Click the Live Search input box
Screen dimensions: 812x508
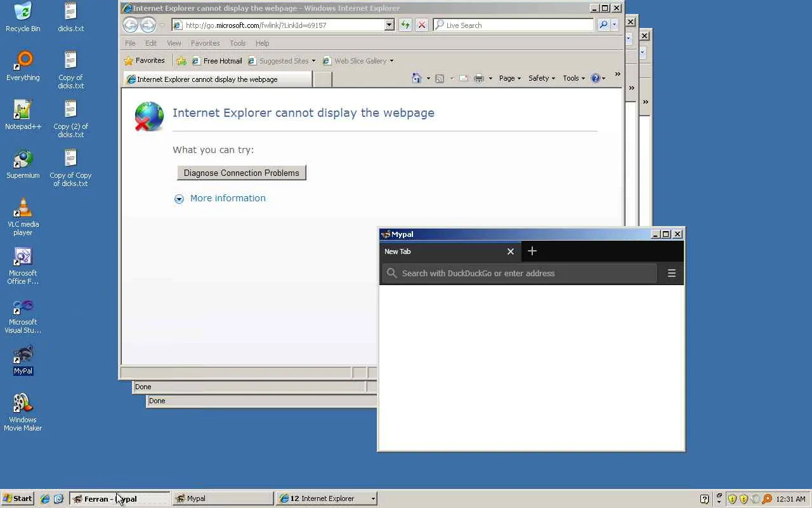coord(514,25)
